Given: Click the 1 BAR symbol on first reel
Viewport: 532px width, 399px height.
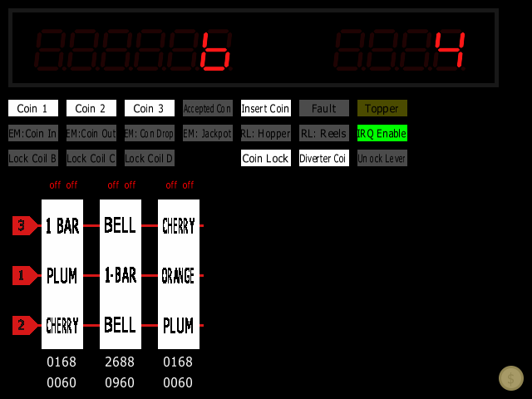Looking at the screenshot, I should tap(62, 225).
